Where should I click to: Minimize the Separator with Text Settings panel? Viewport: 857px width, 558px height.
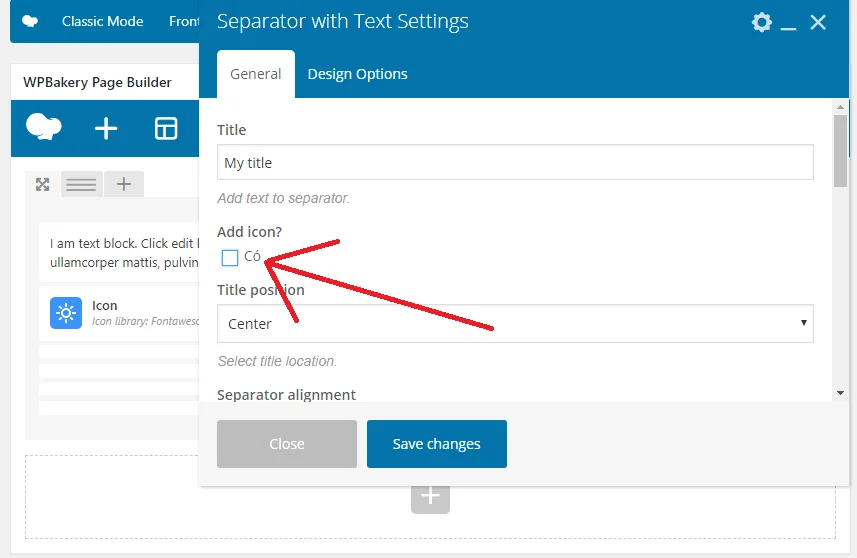pos(788,23)
